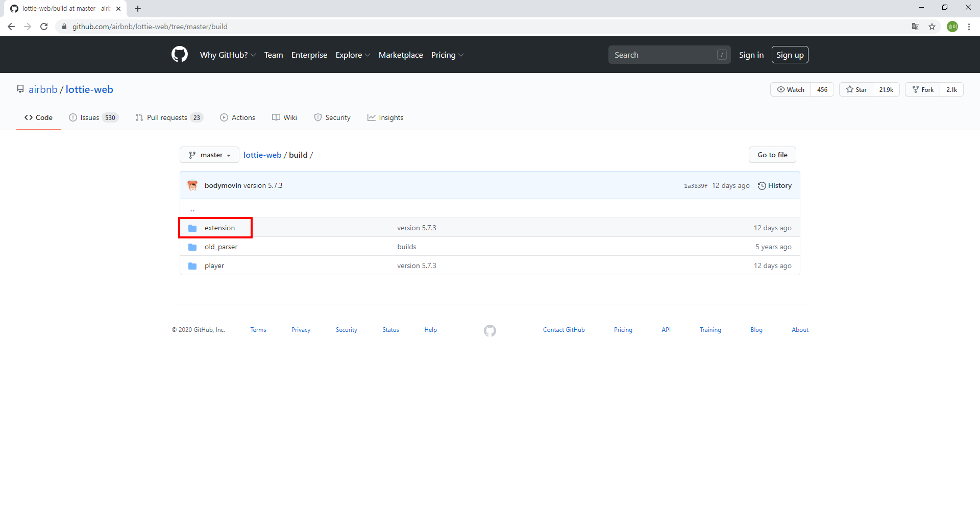The width and height of the screenshot is (980, 531).
Task: Expand the Why GitHub? dropdown
Action: pos(228,55)
